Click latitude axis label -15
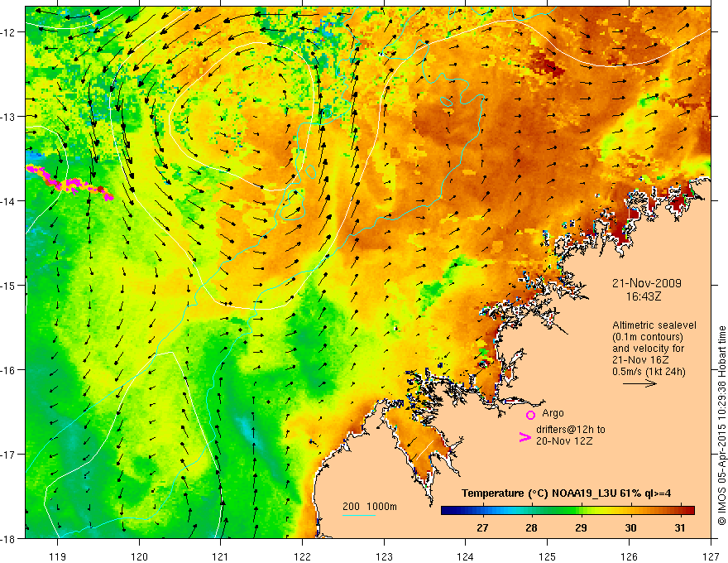Screen dimensions: 728x563 [9, 285]
